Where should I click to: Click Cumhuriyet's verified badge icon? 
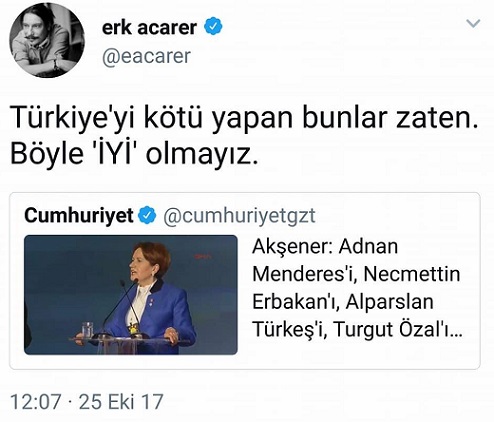coord(147,216)
